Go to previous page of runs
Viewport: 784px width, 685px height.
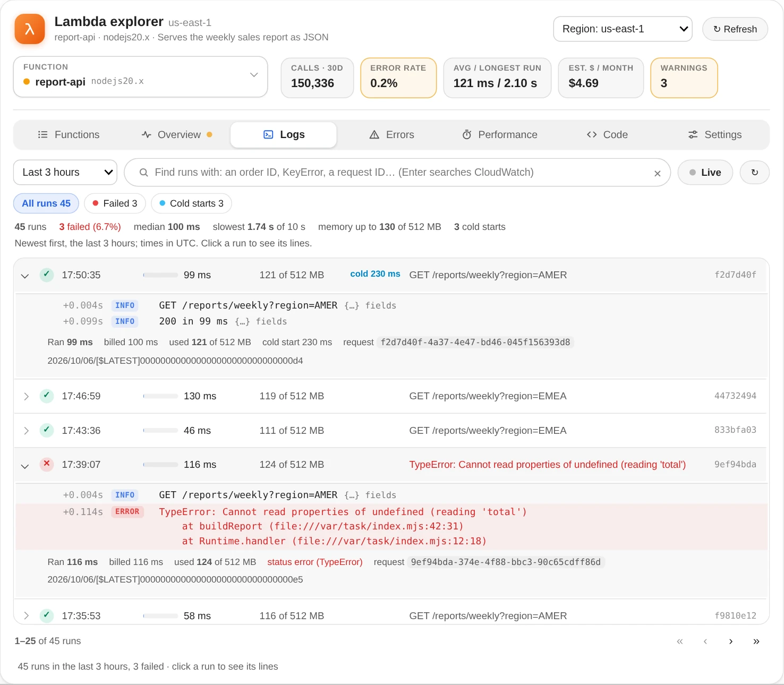pos(705,641)
